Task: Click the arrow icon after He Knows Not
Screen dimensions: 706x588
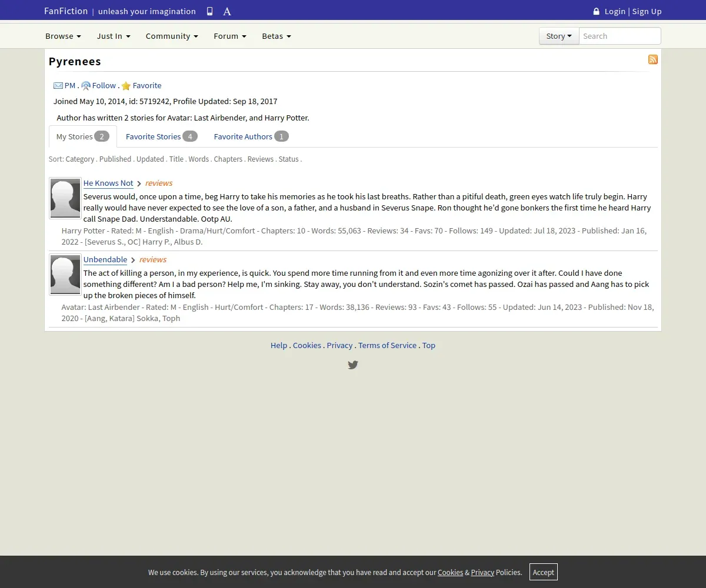Action: pyautogui.click(x=139, y=183)
